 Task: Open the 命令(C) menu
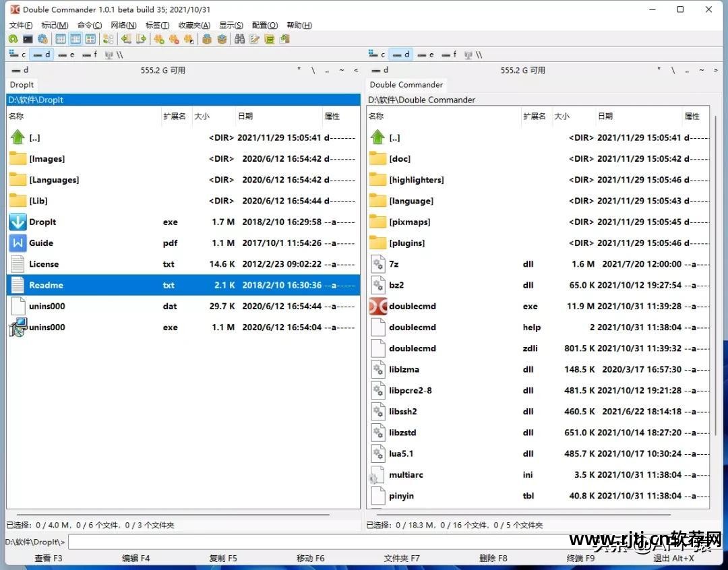(90, 25)
